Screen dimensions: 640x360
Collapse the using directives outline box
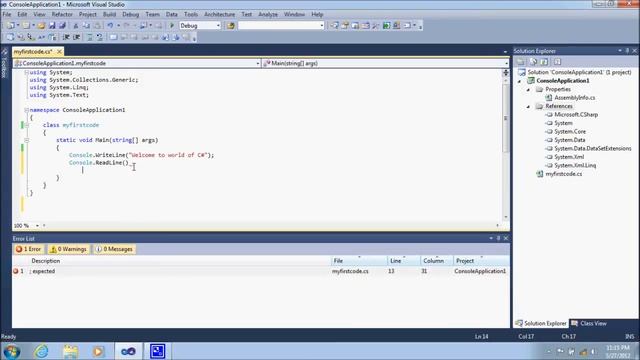pos(26,72)
